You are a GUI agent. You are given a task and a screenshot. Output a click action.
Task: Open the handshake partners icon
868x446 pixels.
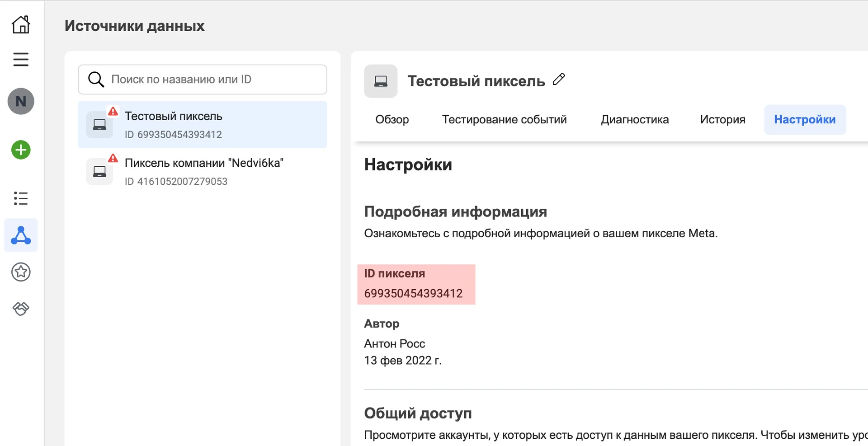point(21,309)
